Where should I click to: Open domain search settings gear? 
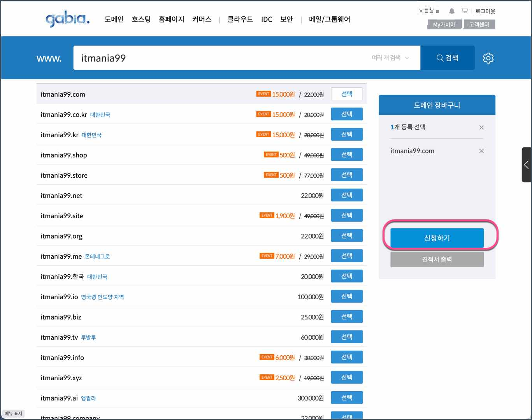[x=488, y=58]
